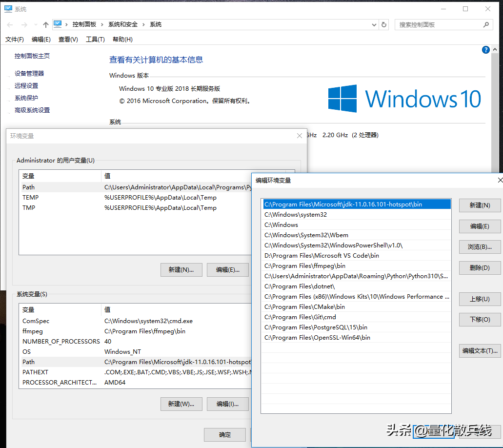Open the 文件(F) menu
The image size is (503, 448).
point(15,40)
